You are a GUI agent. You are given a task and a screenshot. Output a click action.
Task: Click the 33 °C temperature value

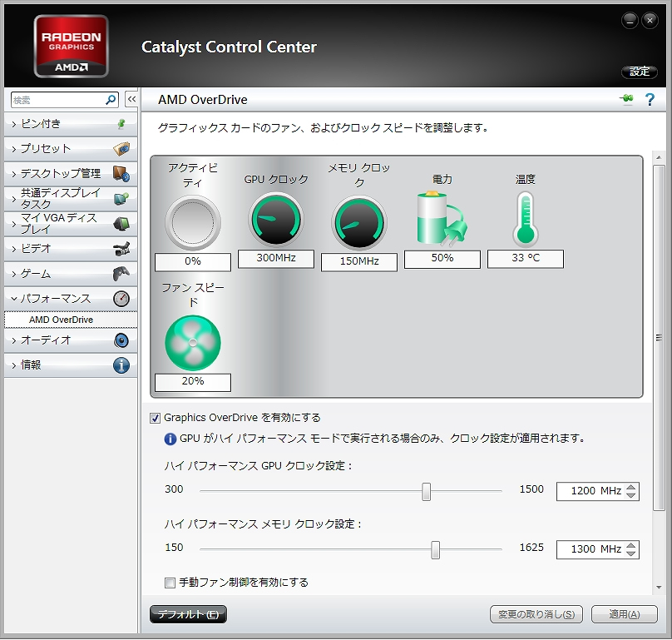pos(526,258)
